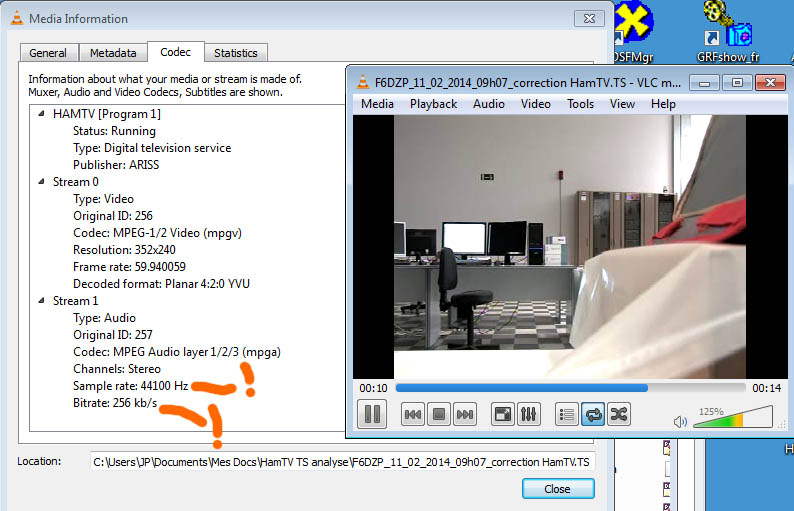Select the Codec tab
Screen dimensions: 794x511
pyautogui.click(x=175, y=52)
